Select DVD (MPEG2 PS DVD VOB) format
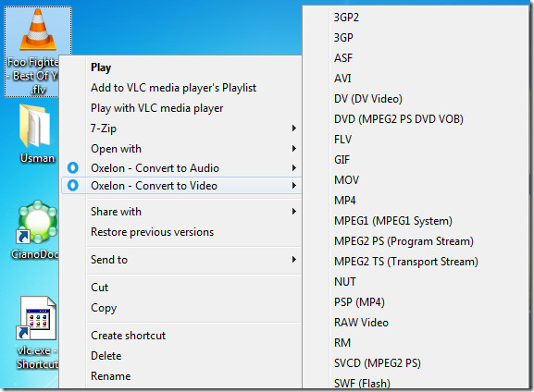534x392 pixels. click(x=399, y=119)
